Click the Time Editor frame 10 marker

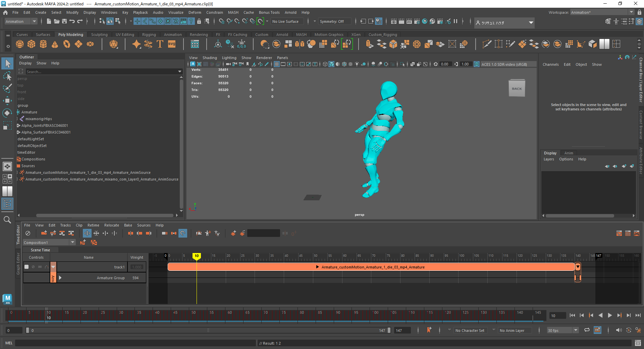(x=197, y=256)
